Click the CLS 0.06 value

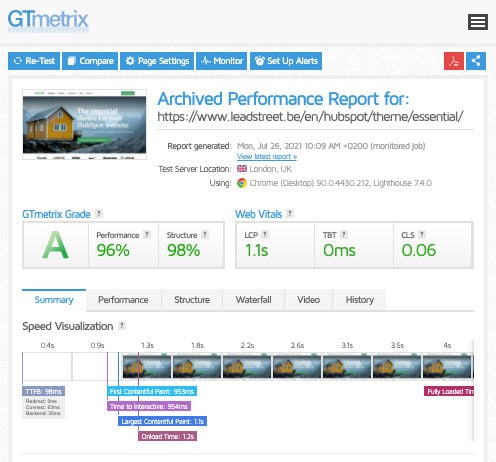pos(419,250)
